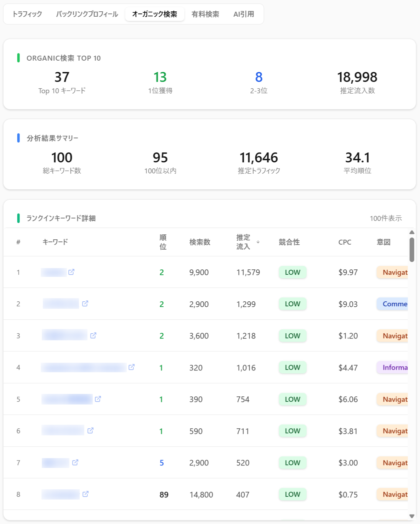Open external link icon in row 5
The image size is (420, 524).
tap(98, 399)
